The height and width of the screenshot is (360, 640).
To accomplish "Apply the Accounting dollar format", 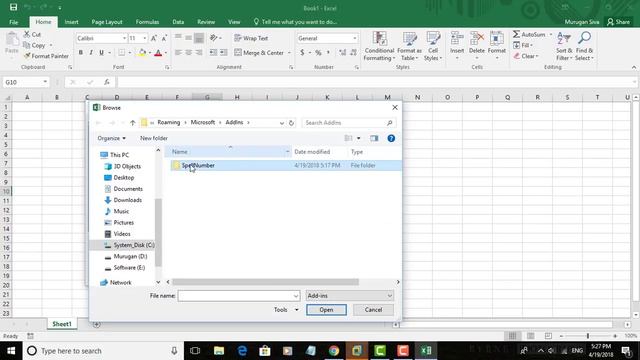I will point(302,53).
